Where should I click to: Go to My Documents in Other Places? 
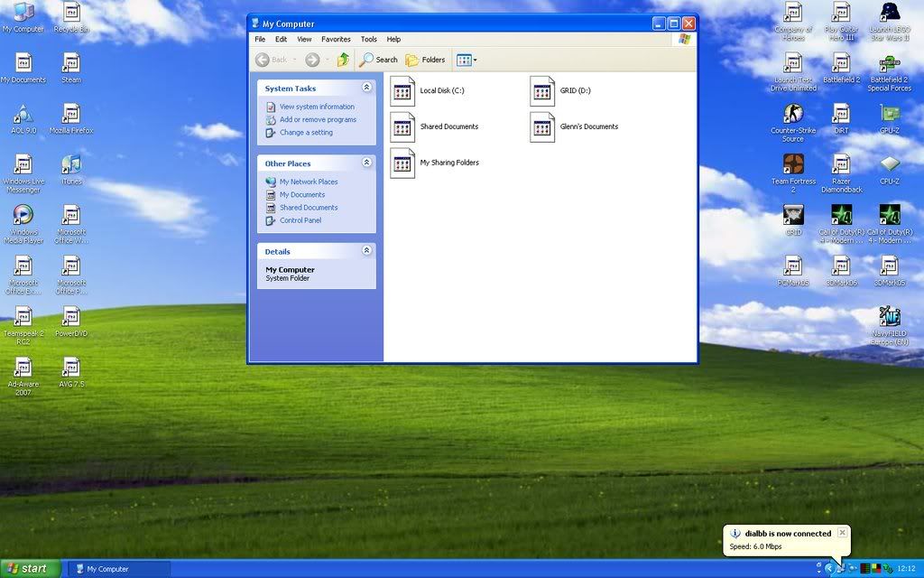pyautogui.click(x=301, y=195)
